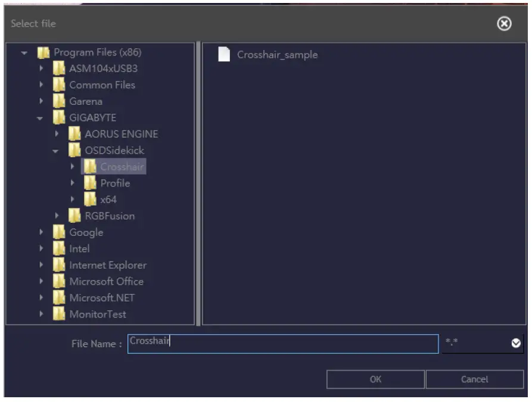
Task: Expand the ASM104xUSB3 folder arrow
Action: [x=41, y=68]
